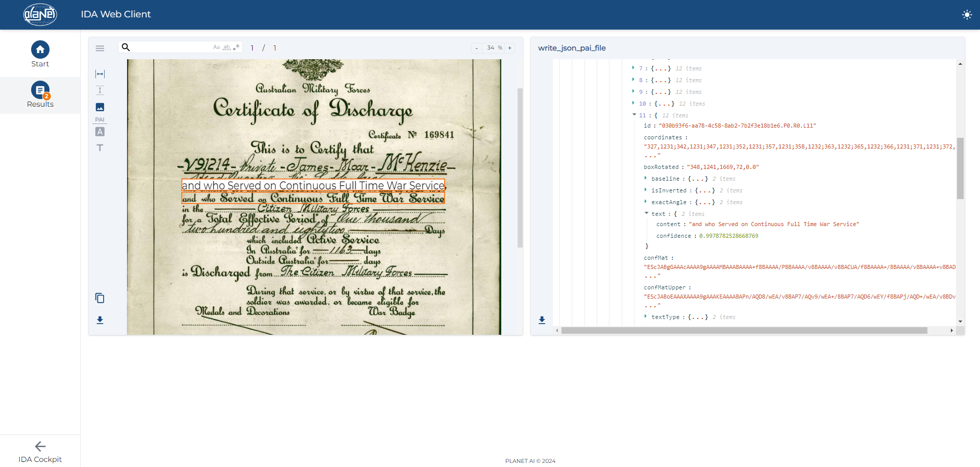Viewport: 980px width, 467px height.
Task: Click the magnifier search icon
Action: (x=126, y=47)
